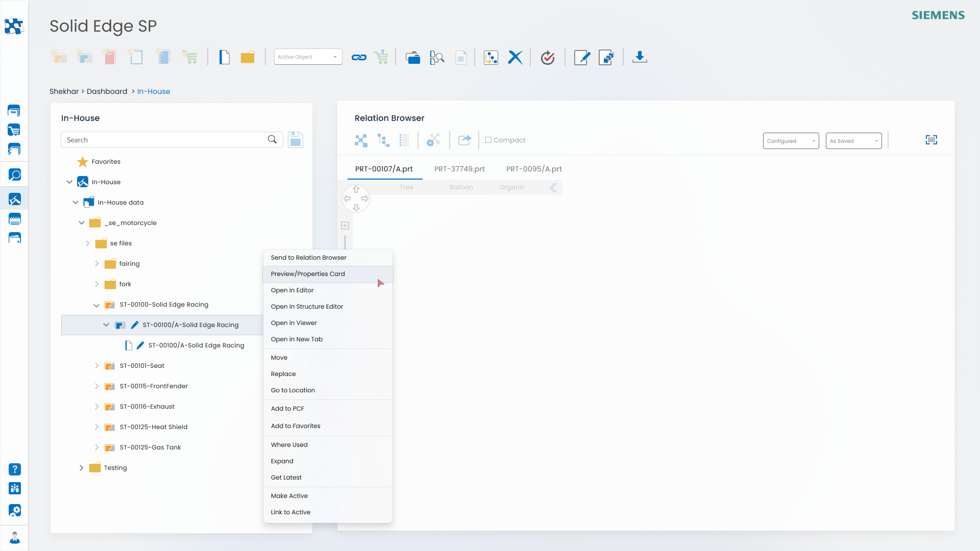Click the fit-to-screen icon in Relation Browser

pyautogui.click(x=932, y=140)
